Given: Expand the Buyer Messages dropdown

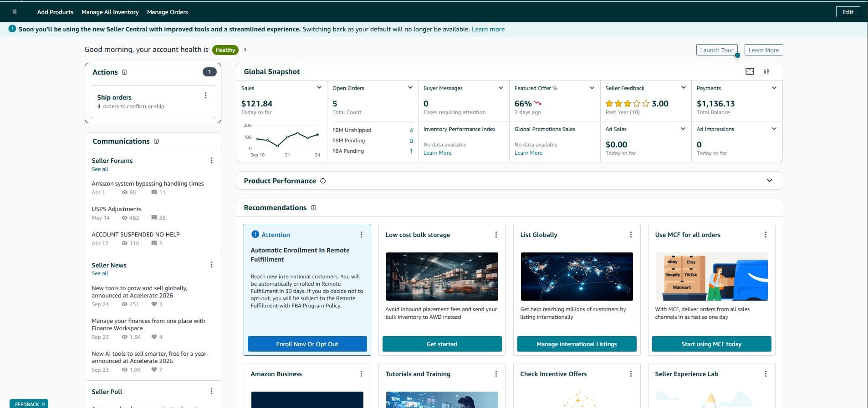Looking at the screenshot, I should pyautogui.click(x=501, y=88).
